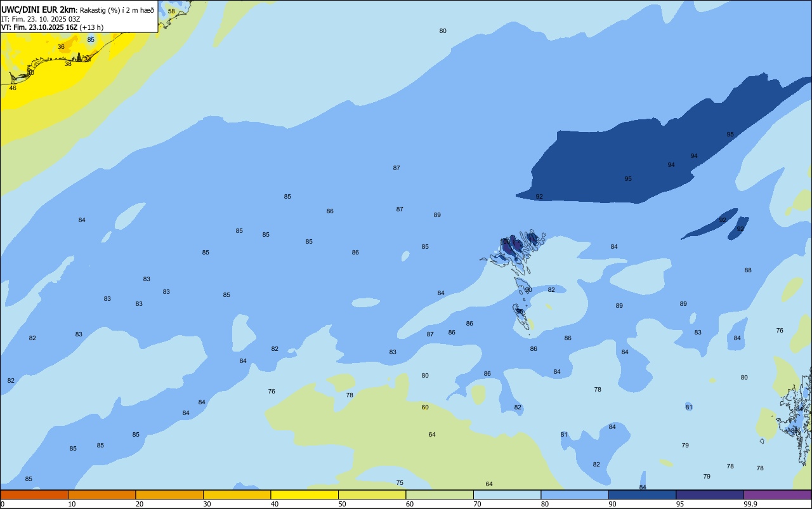Click the 10–20 orange legend swatch

(x=101, y=494)
